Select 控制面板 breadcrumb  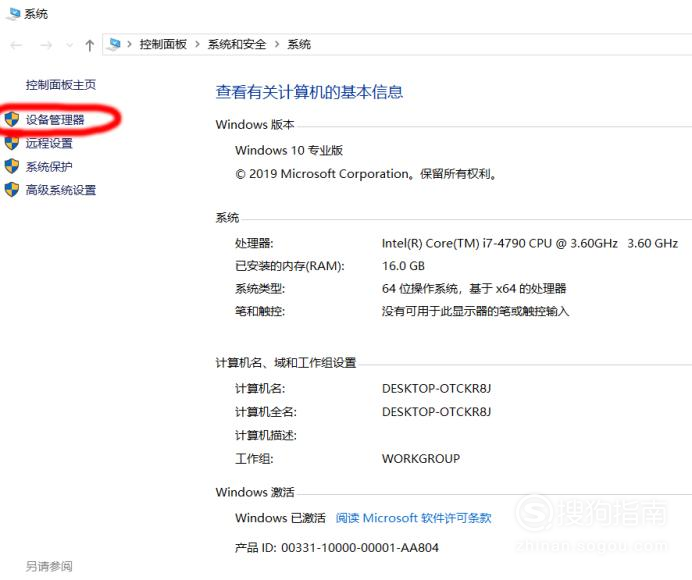coord(163,44)
